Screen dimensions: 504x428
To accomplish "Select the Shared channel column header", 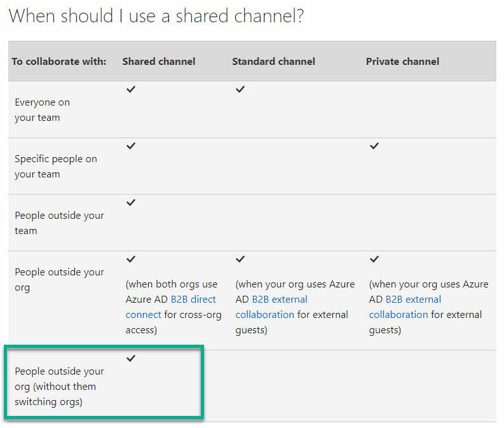I will (x=159, y=62).
